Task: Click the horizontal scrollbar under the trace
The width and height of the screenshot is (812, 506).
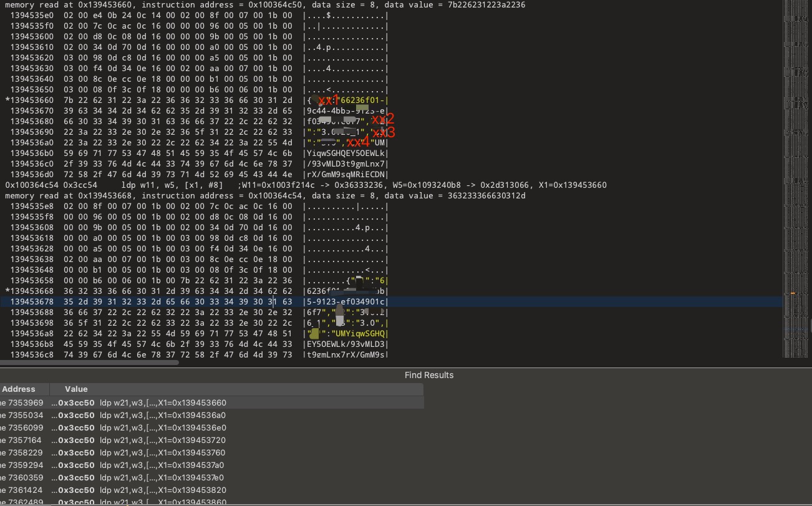Action: click(90, 362)
